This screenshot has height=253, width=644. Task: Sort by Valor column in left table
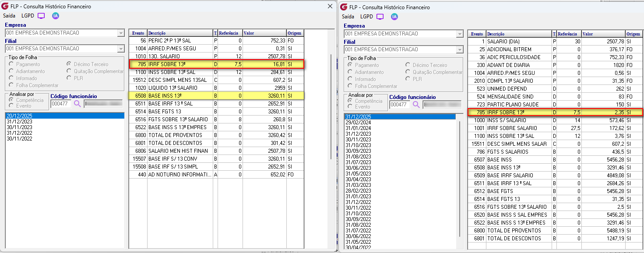pos(265,33)
